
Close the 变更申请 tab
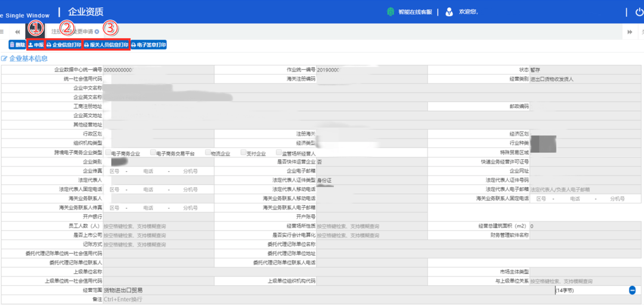[97, 32]
